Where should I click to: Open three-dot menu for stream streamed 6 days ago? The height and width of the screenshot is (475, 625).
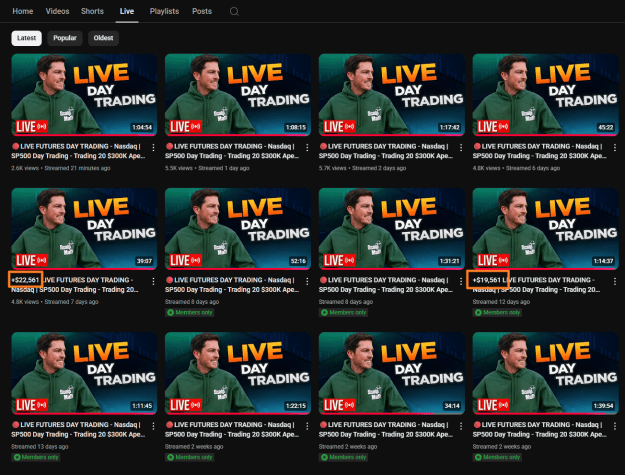click(615, 147)
